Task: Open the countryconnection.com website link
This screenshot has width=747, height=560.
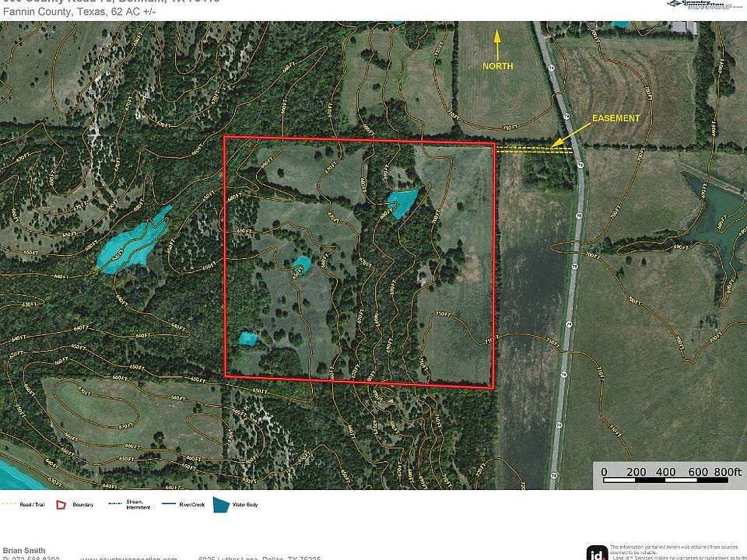Action: tap(128, 558)
